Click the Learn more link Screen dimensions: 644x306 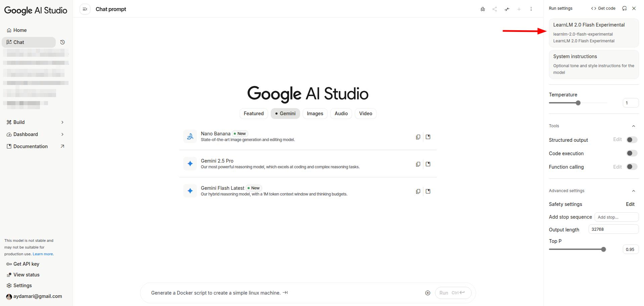coord(43,254)
